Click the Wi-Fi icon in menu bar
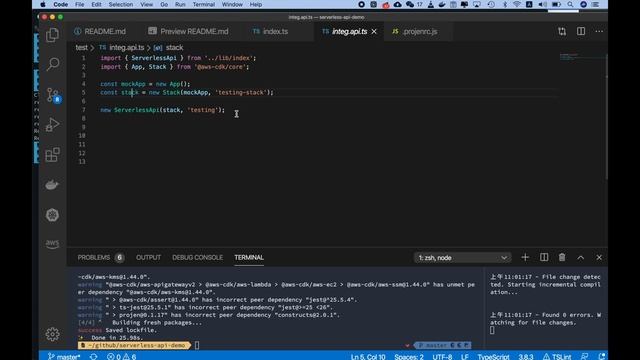This screenshot has height=360, width=640. 516,4
